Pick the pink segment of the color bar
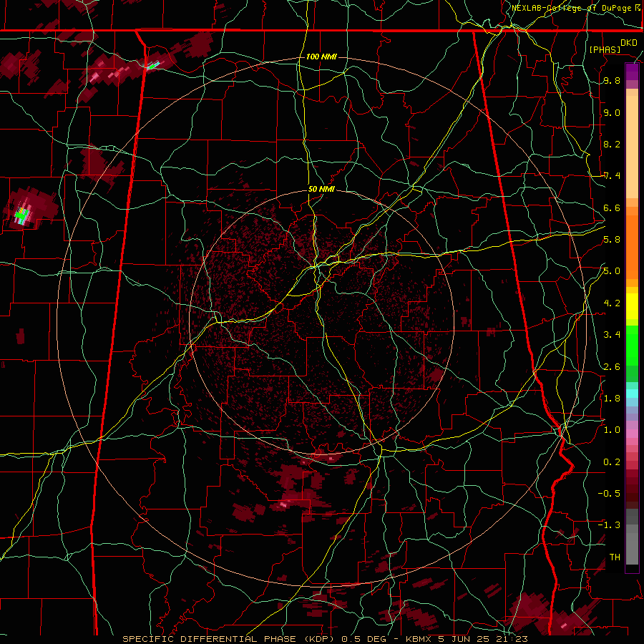The image size is (644, 644). pos(632,434)
